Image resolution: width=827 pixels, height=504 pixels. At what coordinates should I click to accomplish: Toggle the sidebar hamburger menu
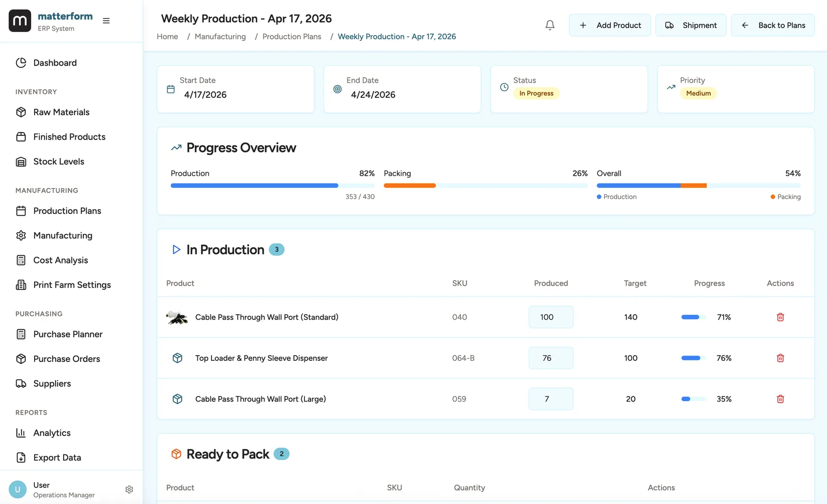click(106, 21)
